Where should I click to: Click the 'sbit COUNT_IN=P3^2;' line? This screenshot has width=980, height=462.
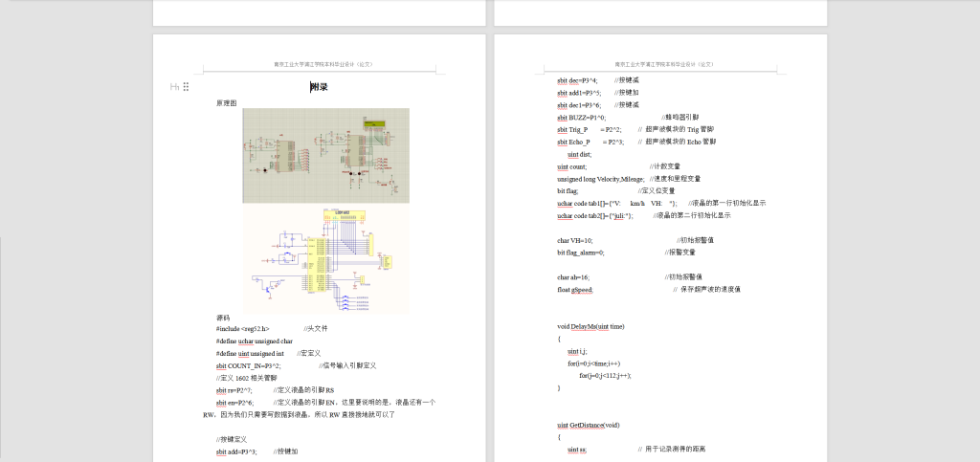pos(249,365)
